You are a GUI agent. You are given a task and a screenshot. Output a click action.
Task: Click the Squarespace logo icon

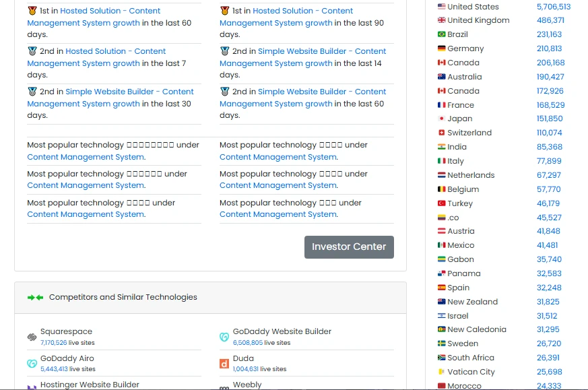coord(32,337)
